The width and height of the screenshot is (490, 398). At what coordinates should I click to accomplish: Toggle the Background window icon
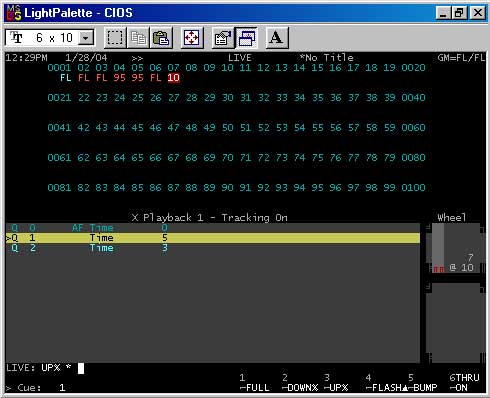(246, 38)
